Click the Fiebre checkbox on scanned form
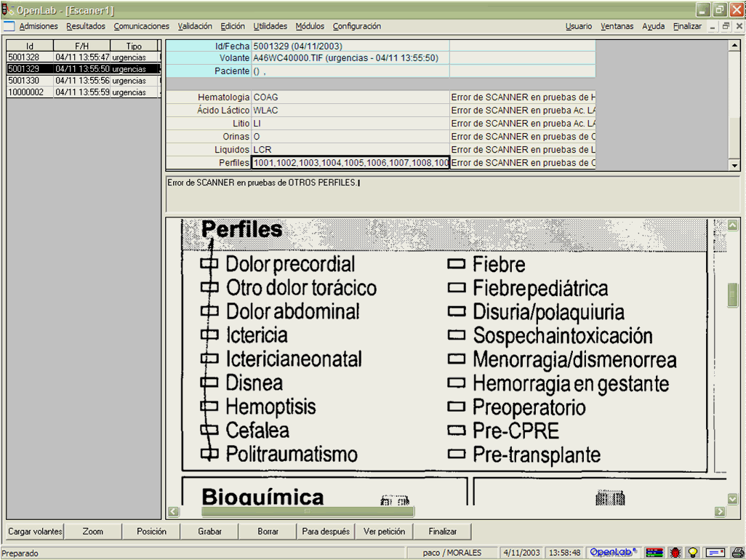This screenshot has width=746, height=560. 456,265
